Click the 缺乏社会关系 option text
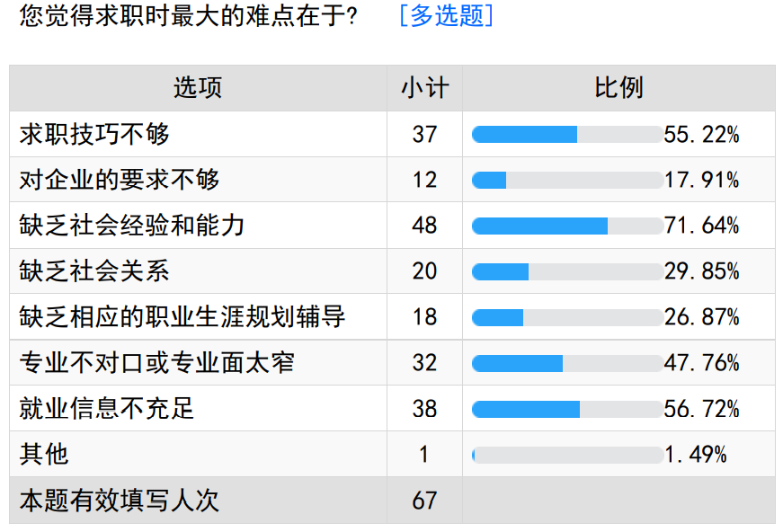This screenshot has width=783, height=532. pos(94,271)
